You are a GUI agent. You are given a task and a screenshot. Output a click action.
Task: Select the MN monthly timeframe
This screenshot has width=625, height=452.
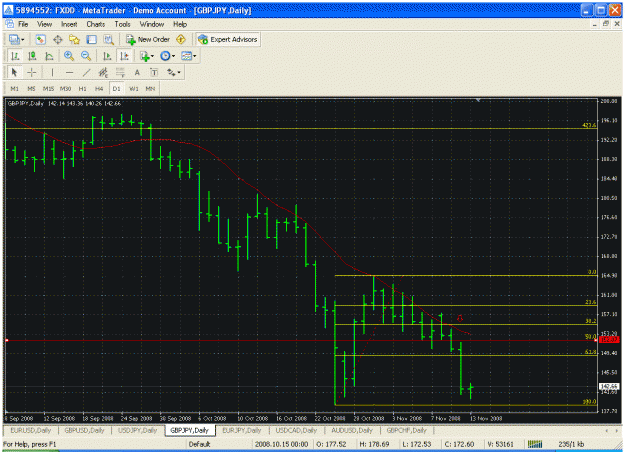[x=150, y=89]
